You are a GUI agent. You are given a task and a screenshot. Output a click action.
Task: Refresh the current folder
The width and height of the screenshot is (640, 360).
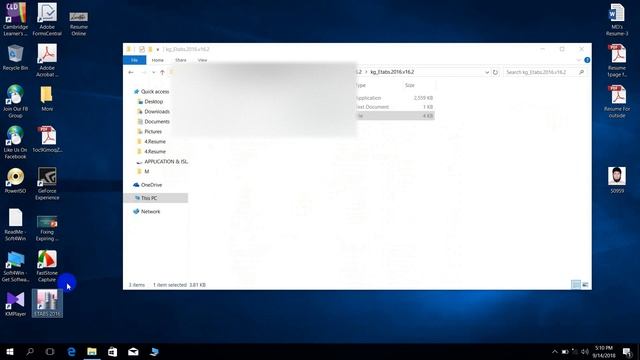(x=495, y=72)
